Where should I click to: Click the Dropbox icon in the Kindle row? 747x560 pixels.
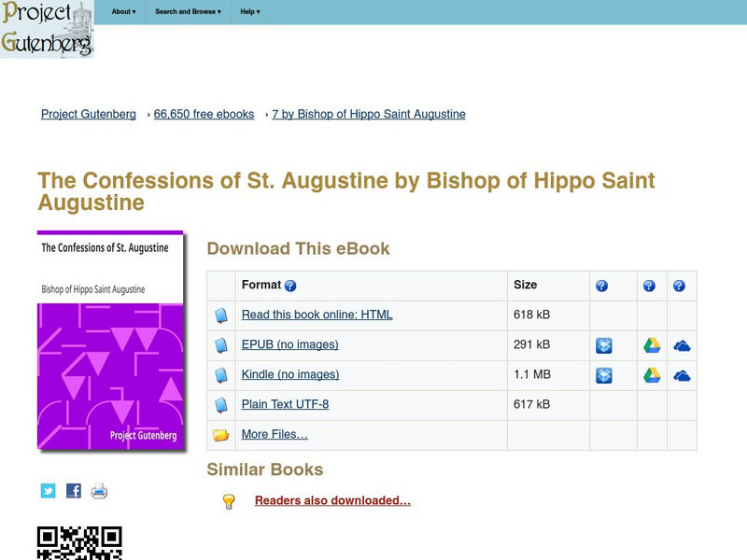[x=604, y=373]
